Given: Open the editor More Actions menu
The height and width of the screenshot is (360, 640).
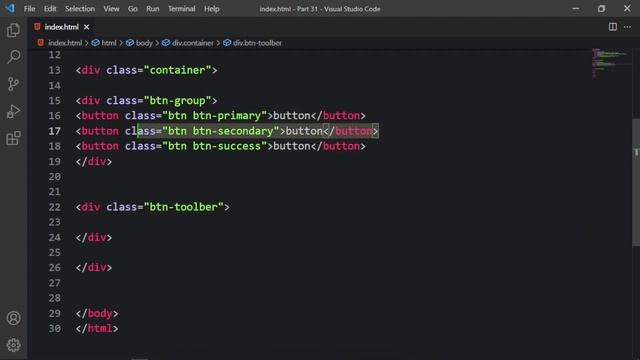Looking at the screenshot, I should 627,27.
